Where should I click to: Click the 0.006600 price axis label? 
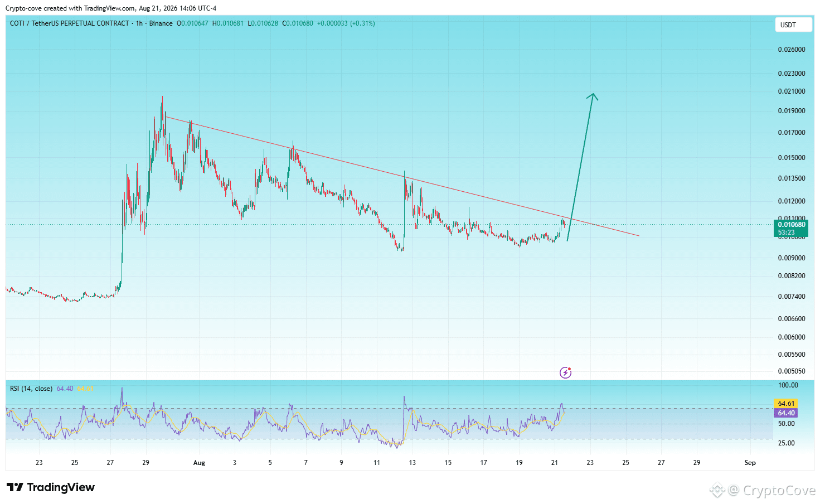792,319
